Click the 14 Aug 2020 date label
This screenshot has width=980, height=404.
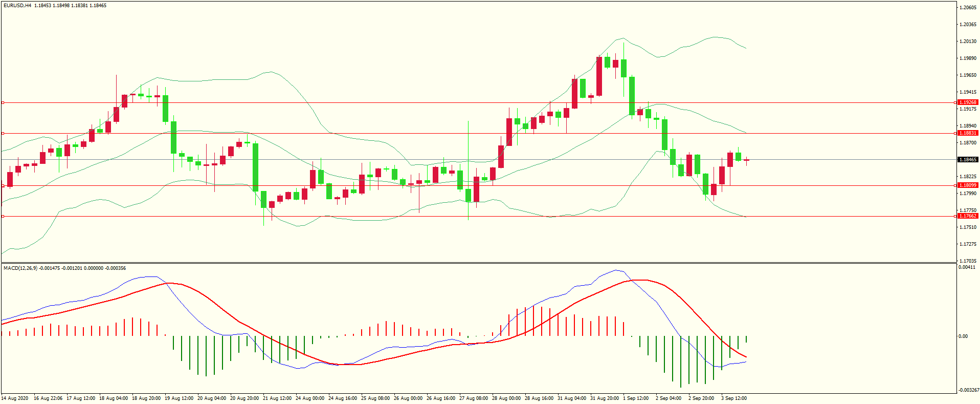[x=15, y=398]
